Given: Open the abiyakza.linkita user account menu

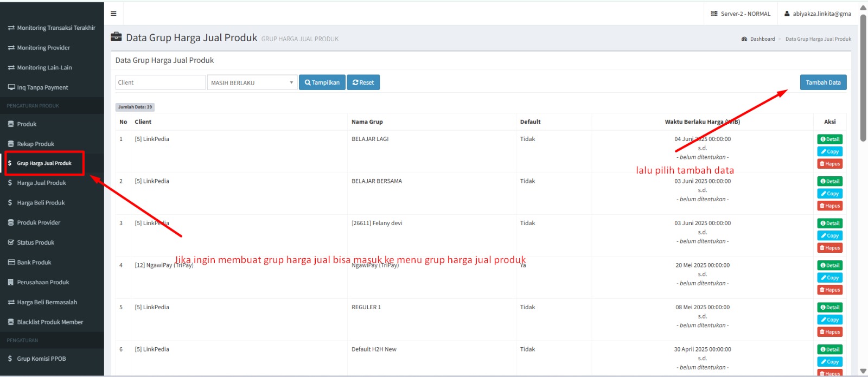Looking at the screenshot, I should click(818, 14).
